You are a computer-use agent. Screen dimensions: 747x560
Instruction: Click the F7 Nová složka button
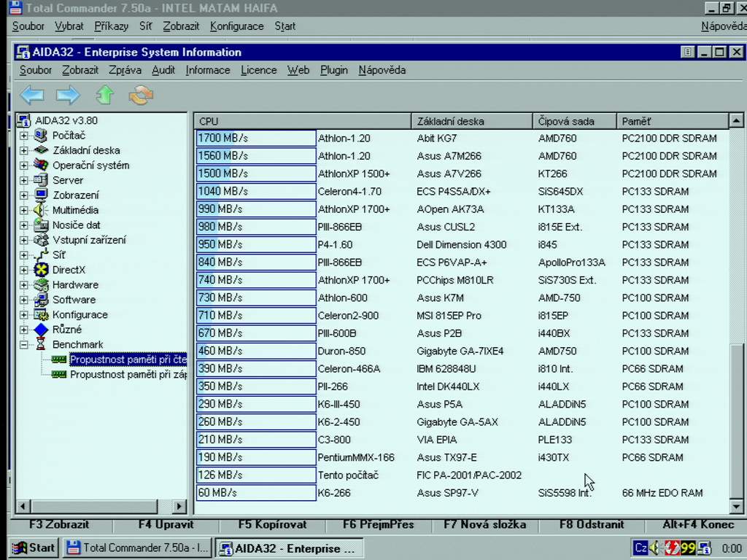(x=485, y=525)
